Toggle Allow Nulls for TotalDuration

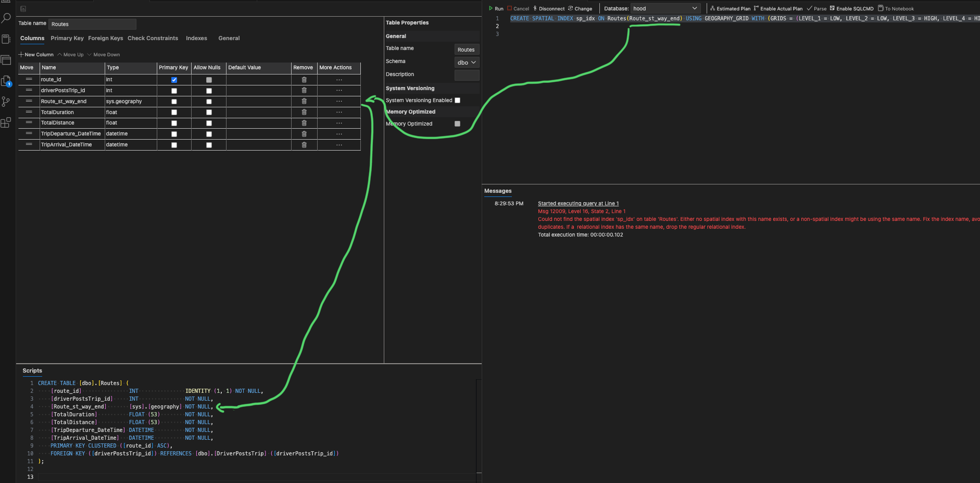(x=209, y=113)
